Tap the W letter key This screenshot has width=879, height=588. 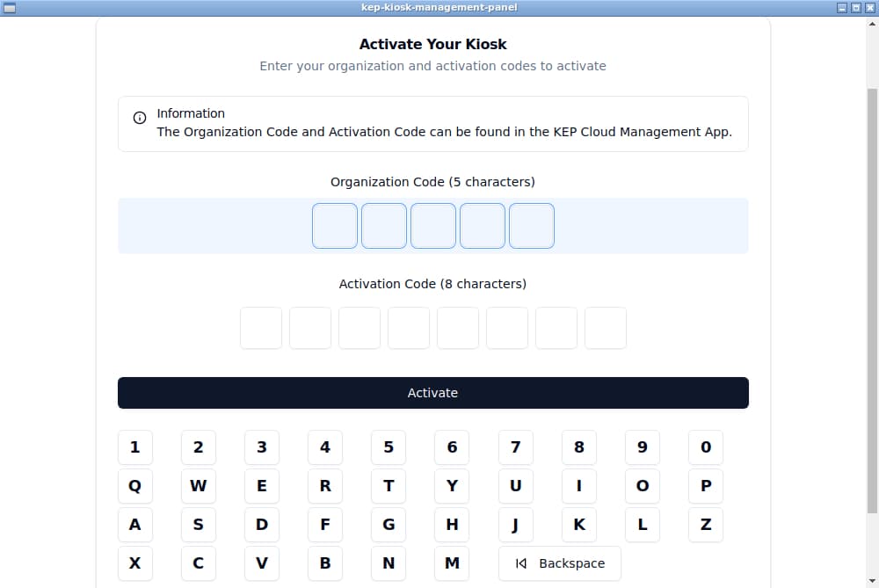pyautogui.click(x=199, y=486)
